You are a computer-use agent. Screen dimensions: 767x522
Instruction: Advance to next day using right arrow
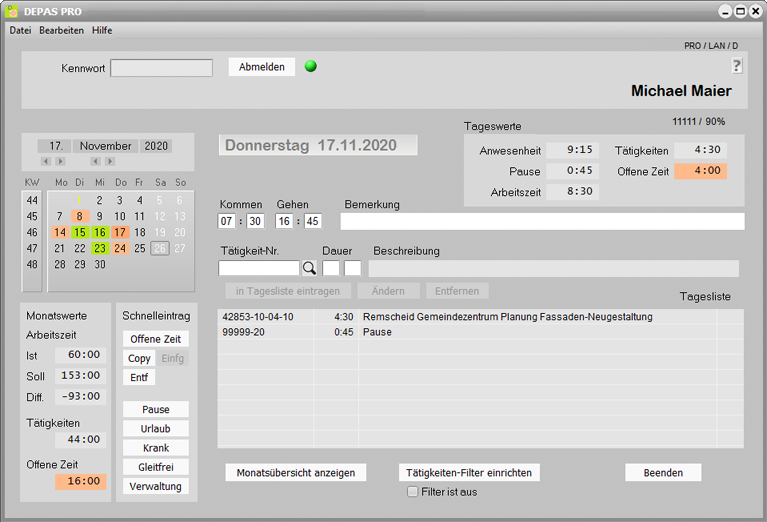[60, 161]
